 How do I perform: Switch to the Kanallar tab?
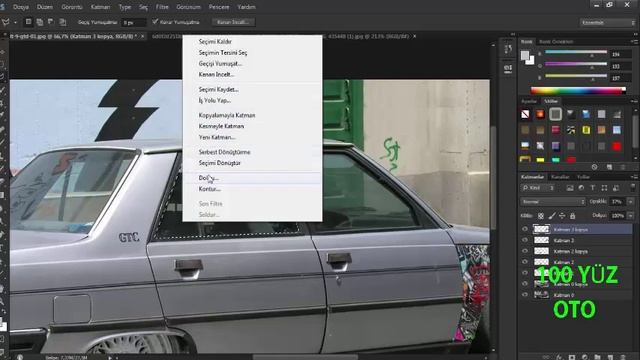pyautogui.click(x=560, y=177)
